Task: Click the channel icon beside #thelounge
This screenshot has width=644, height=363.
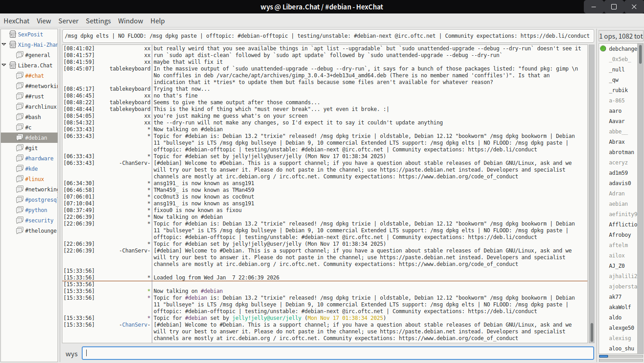Action: click(19, 230)
